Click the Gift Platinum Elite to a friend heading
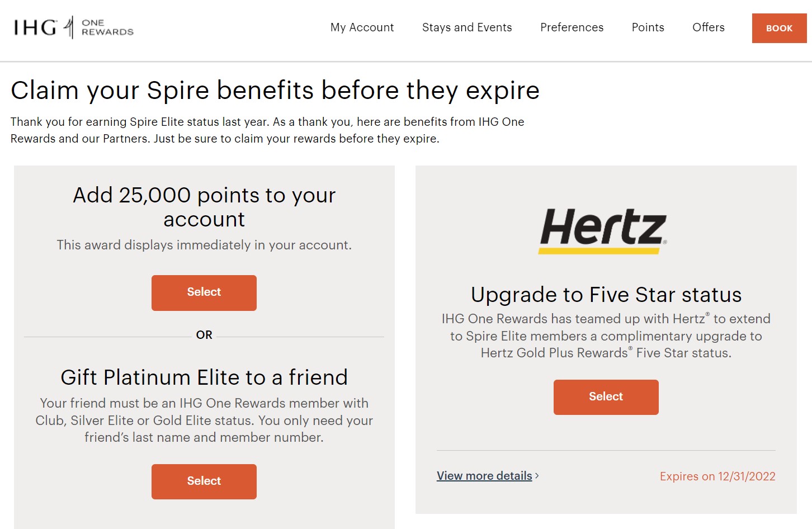812x529 pixels. [x=204, y=377]
